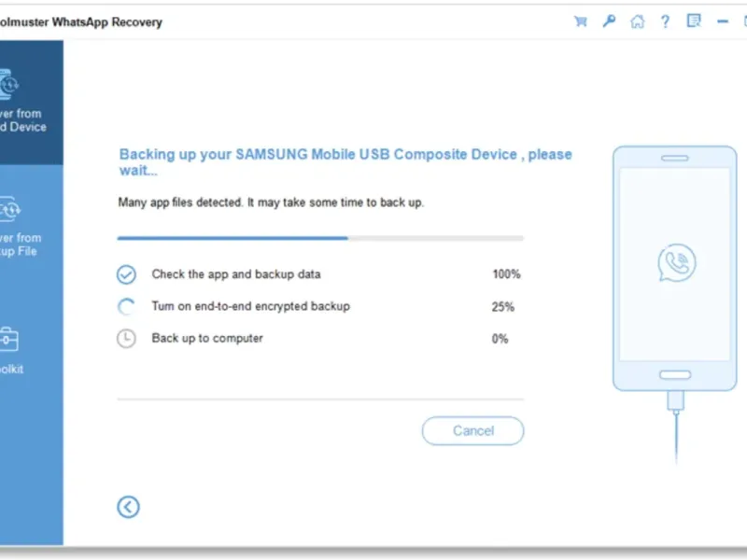The height and width of the screenshot is (560, 747).
Task: Minimize the WhatsApp Recovery window
Action: point(723,21)
